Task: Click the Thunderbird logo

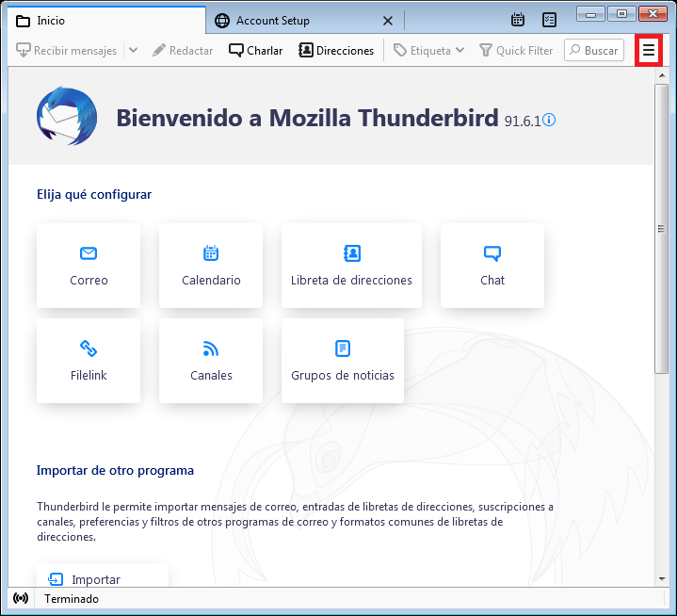Action: click(67, 116)
